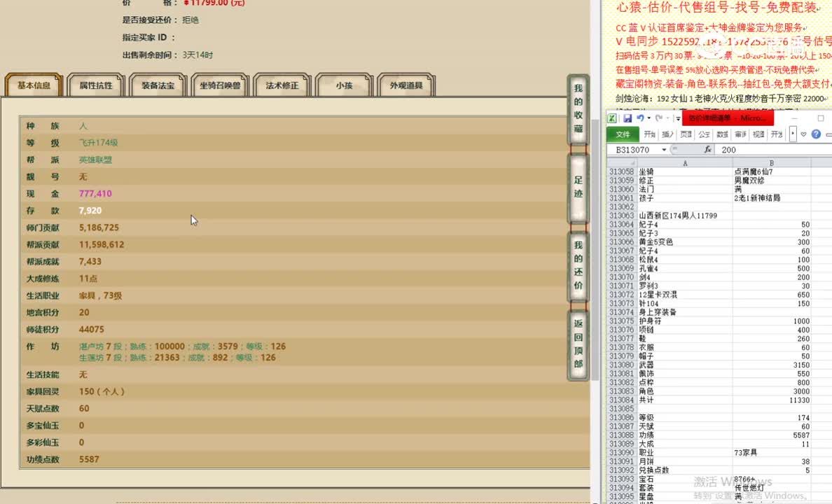The height and width of the screenshot is (504, 832).
Task: Expand the hidden ribbon tabs arrow
Action: [792, 134]
